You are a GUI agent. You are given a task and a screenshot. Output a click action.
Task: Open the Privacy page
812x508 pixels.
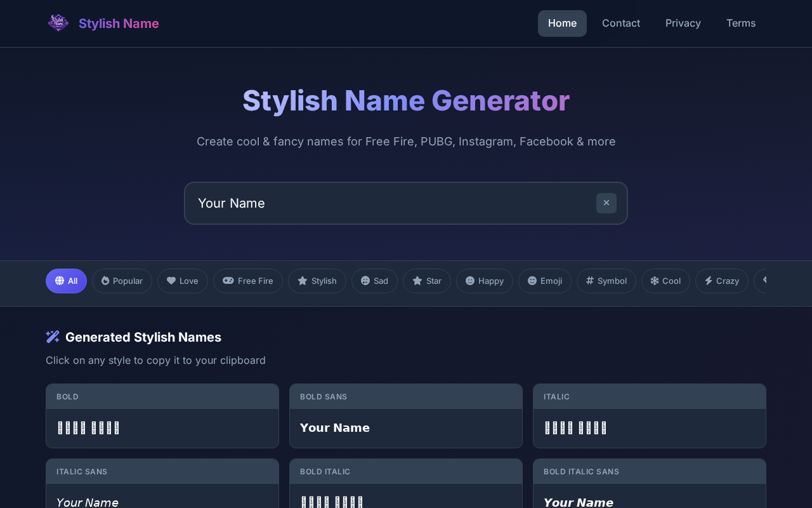(x=683, y=23)
